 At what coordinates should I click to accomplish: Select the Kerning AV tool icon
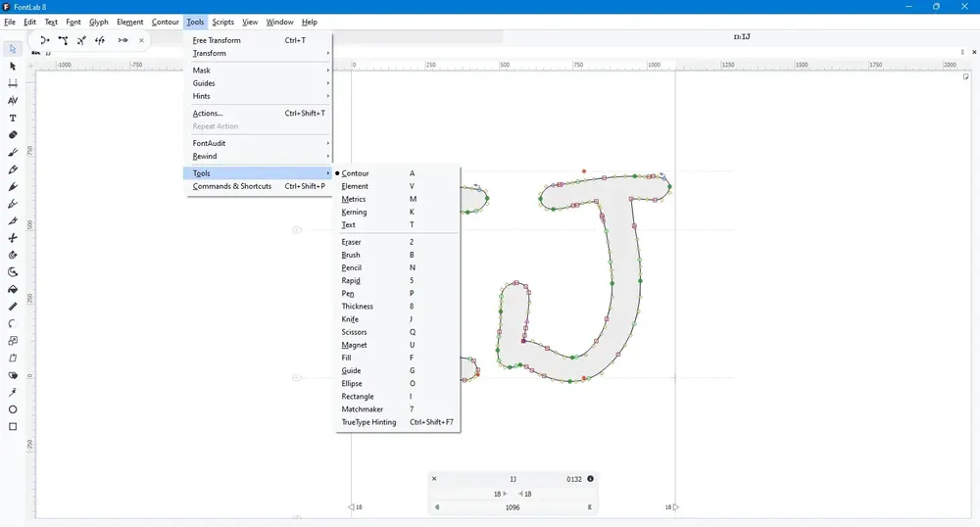click(x=13, y=101)
